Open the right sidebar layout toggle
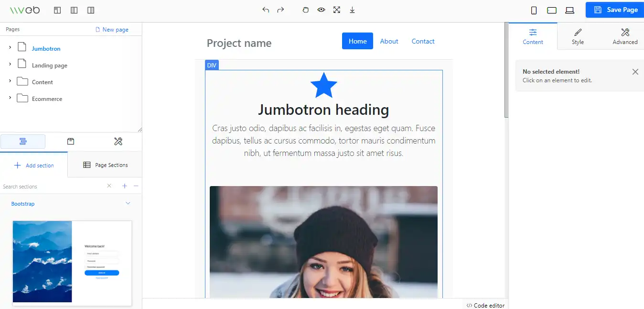Viewport: 644px width, 309px height. [x=90, y=10]
